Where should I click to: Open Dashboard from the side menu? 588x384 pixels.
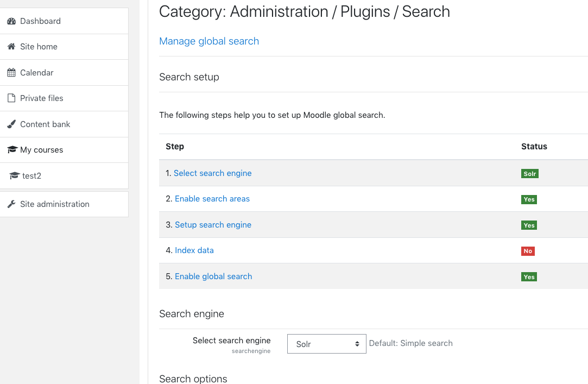tap(64, 21)
